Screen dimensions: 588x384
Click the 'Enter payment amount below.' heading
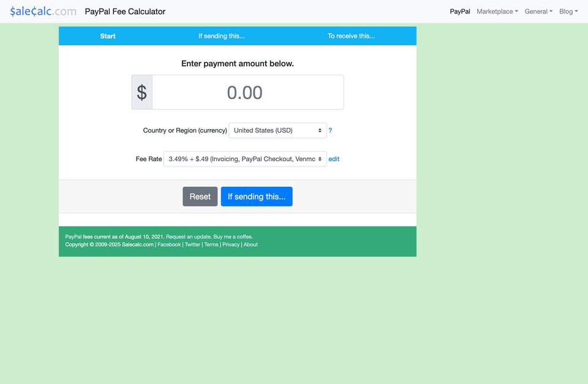point(238,64)
